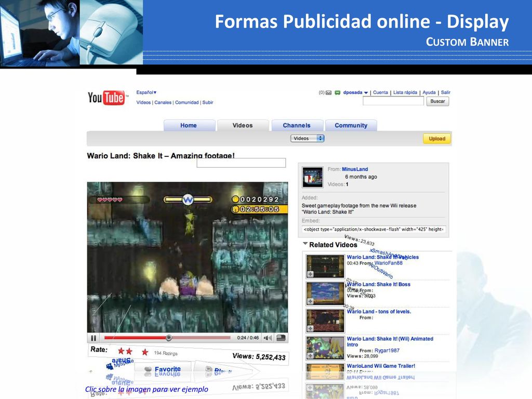The image size is (532, 399).
Task: Move the video progress slider handle
Action: (x=169, y=338)
